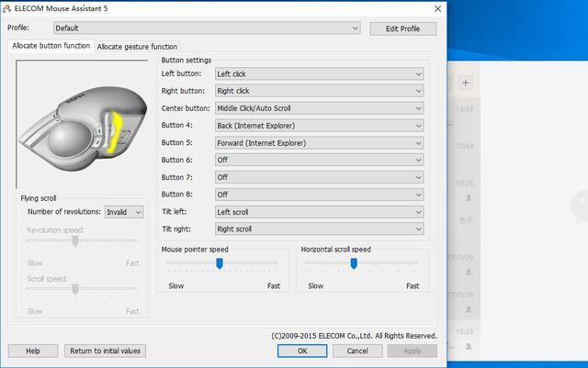Open Help for Mouse Assistant
This screenshot has height=368, width=588.
click(32, 351)
